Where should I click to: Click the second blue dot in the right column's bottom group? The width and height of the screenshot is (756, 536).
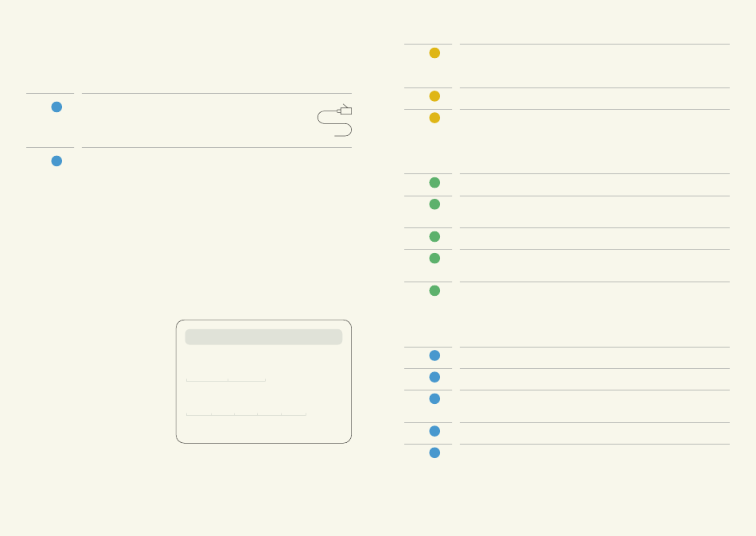pyautogui.click(x=435, y=378)
